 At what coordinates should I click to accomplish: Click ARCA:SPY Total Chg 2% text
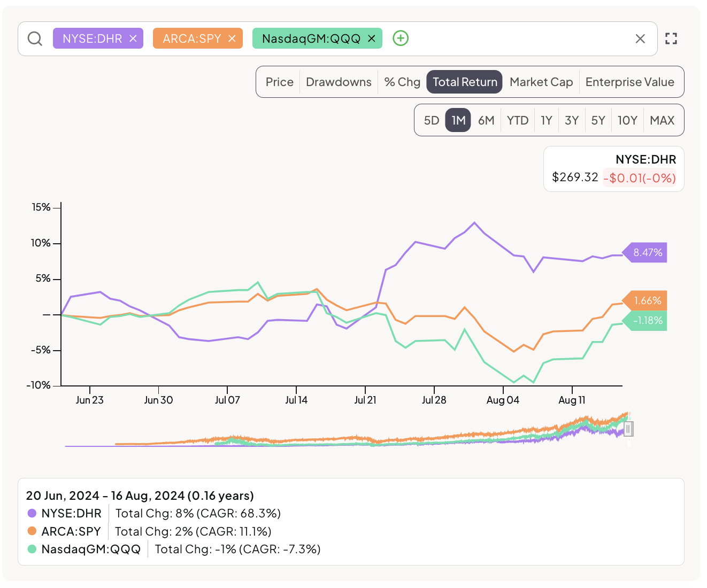193,531
